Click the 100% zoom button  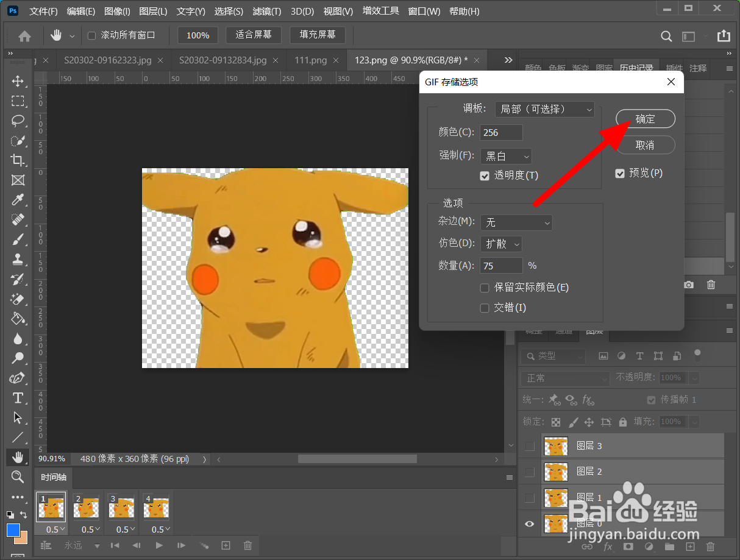click(x=198, y=35)
